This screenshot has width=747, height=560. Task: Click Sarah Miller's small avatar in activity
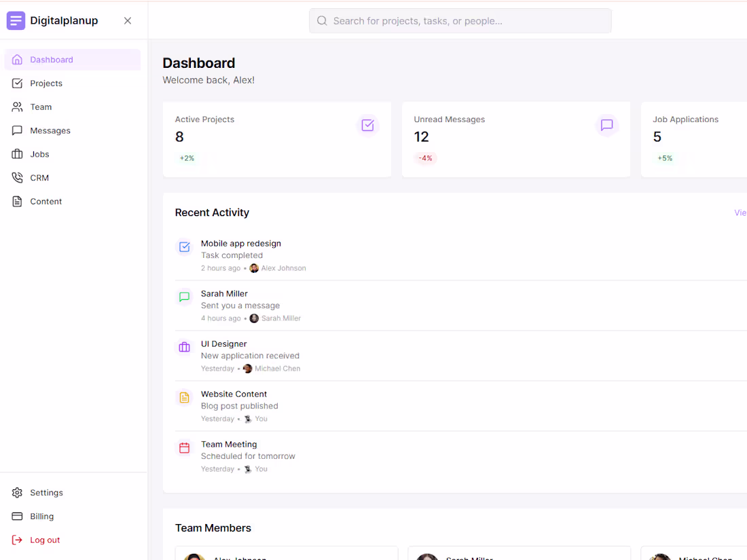click(x=255, y=318)
